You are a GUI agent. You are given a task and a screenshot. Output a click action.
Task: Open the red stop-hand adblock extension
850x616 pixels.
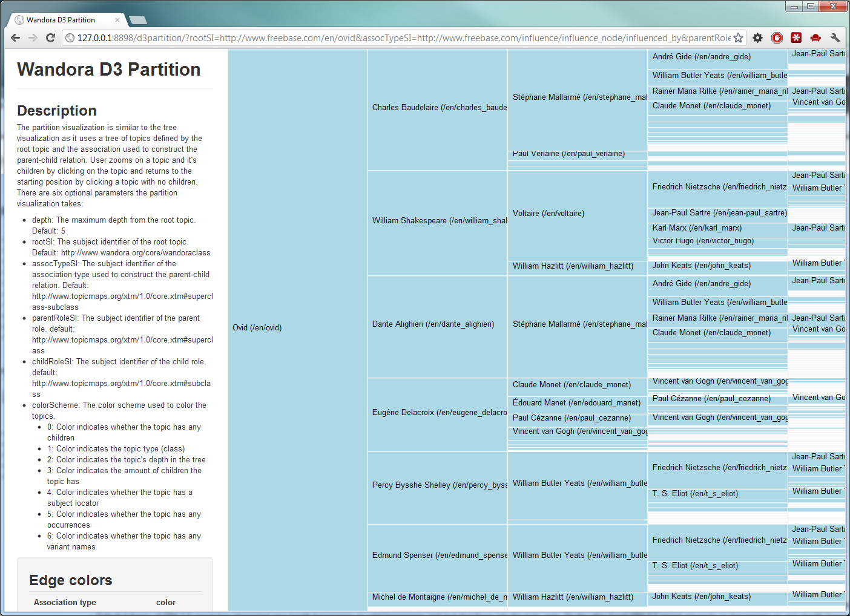click(x=777, y=38)
